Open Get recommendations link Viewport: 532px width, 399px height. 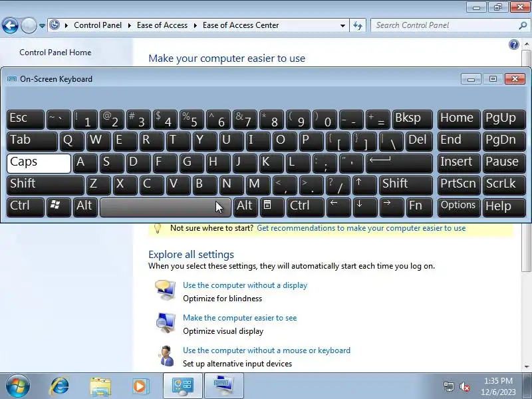click(x=361, y=228)
